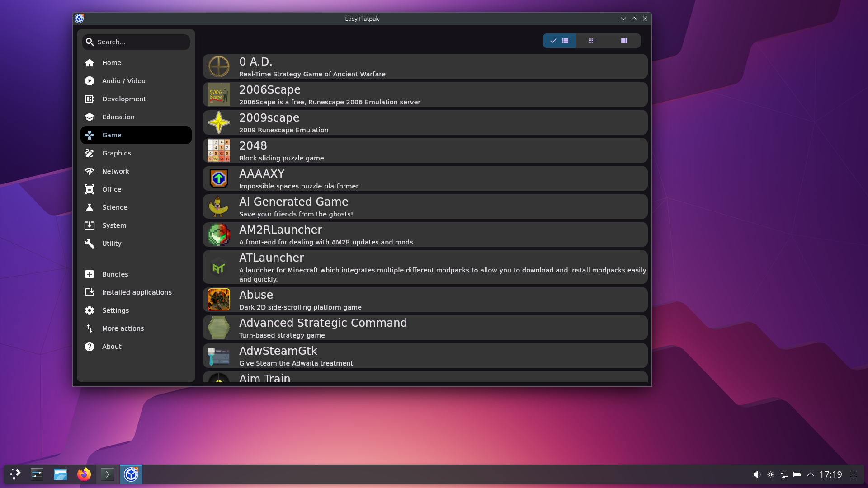Select the AM2RLauncher entry
This screenshot has width=868, height=488.
coord(425,235)
